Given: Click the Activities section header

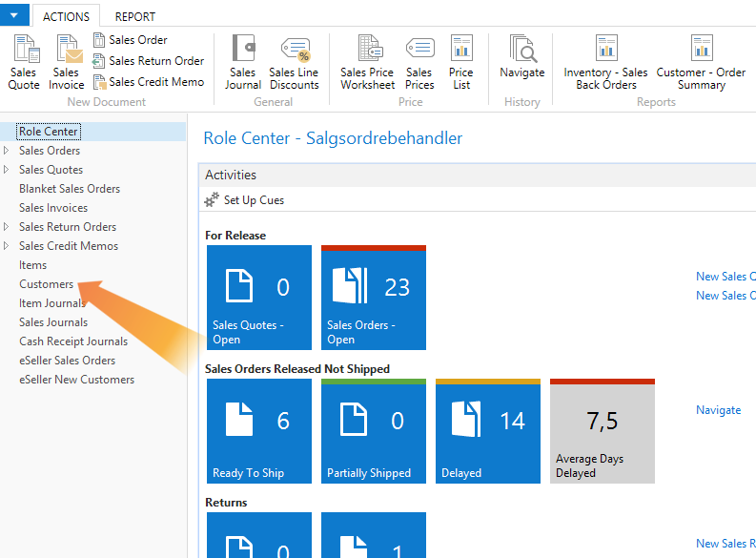Looking at the screenshot, I should [478, 175].
